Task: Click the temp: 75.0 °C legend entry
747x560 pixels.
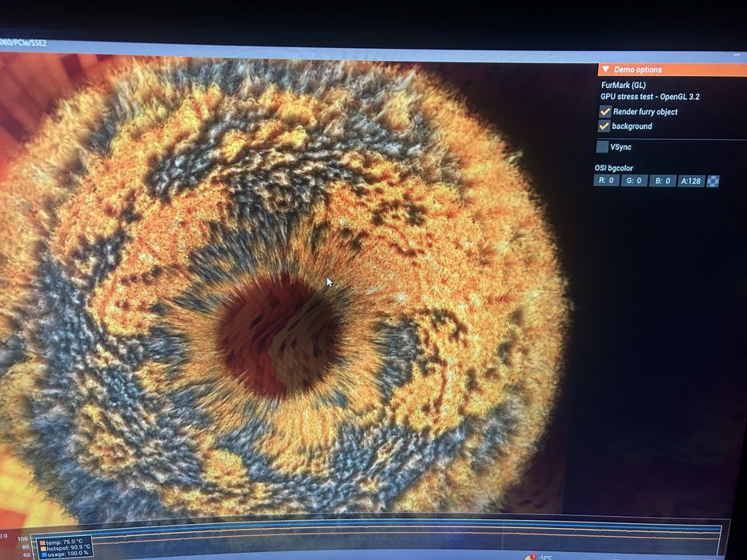Action: pos(61,542)
